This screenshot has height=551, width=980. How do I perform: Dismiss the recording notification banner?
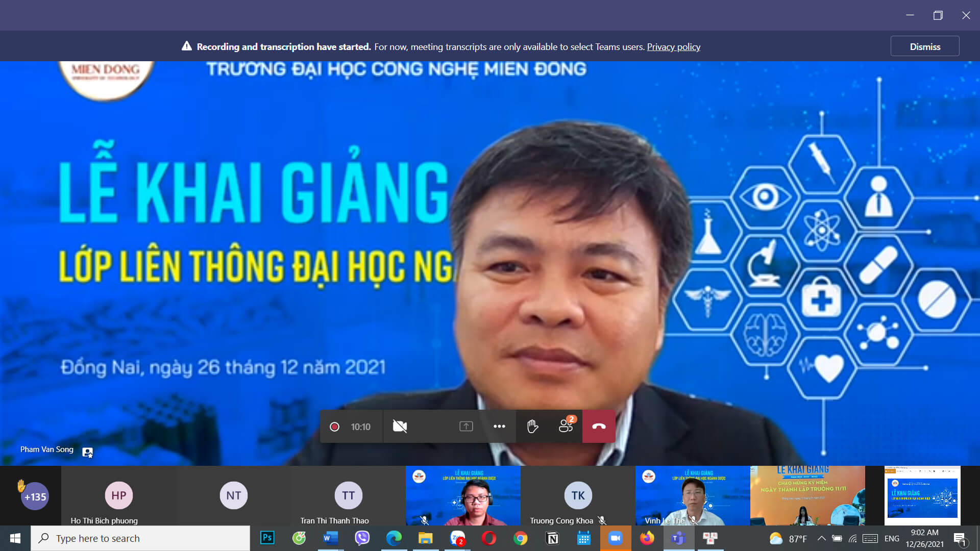[925, 46]
